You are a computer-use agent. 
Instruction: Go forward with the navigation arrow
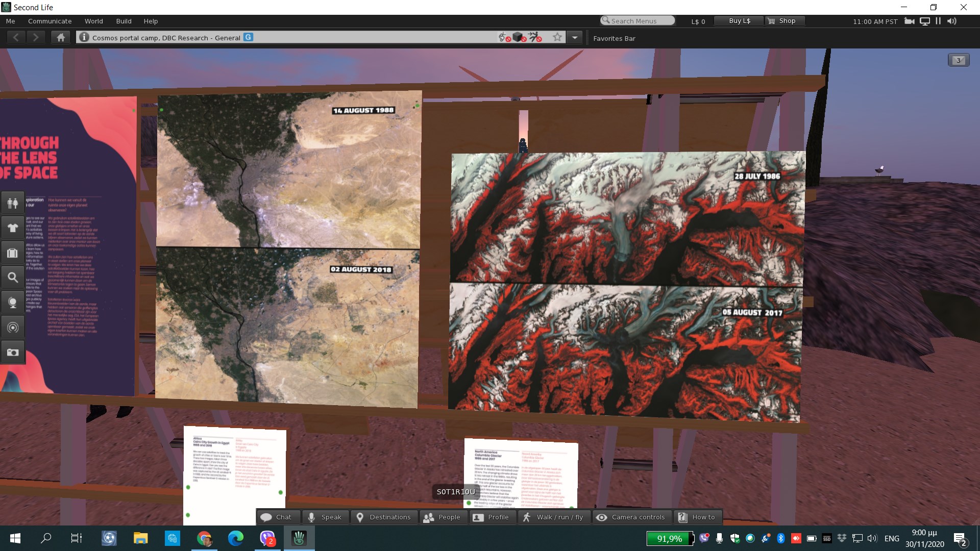[x=35, y=37]
